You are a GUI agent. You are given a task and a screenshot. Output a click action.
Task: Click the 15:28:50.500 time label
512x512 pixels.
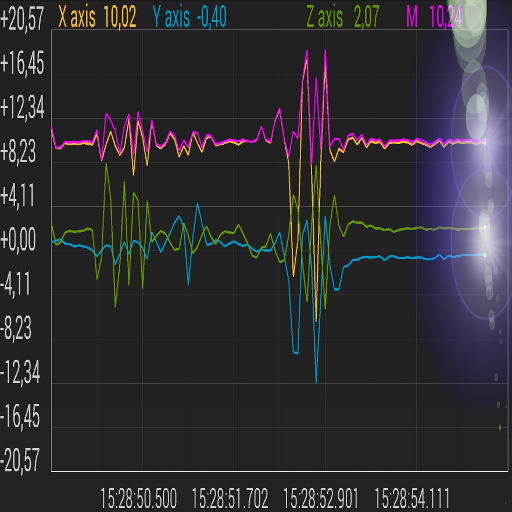point(139,499)
